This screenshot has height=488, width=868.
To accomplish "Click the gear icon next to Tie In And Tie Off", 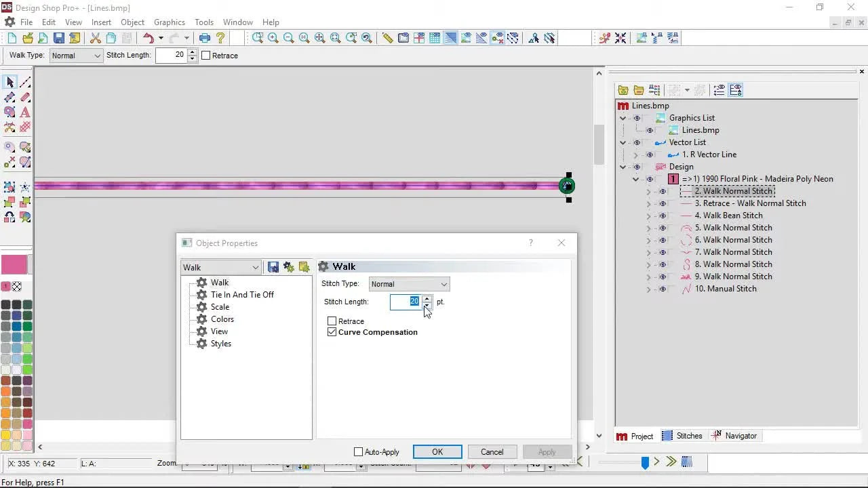I will (201, 295).
